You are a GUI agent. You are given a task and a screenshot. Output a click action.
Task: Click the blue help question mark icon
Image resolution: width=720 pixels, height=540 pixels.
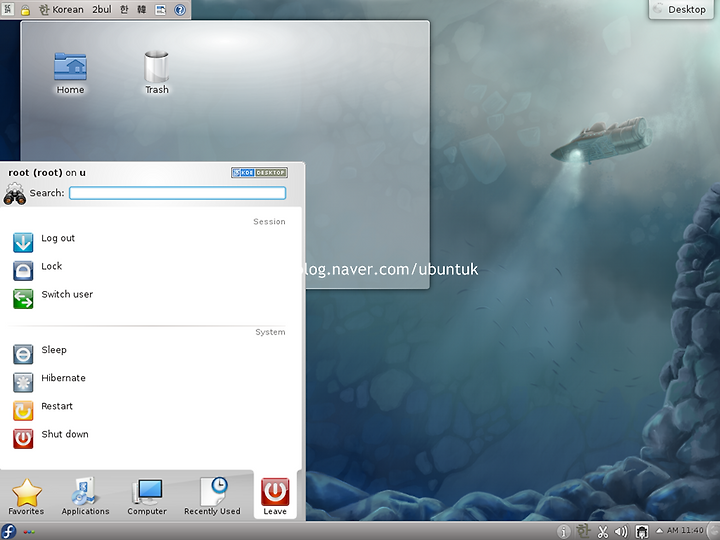(x=180, y=10)
